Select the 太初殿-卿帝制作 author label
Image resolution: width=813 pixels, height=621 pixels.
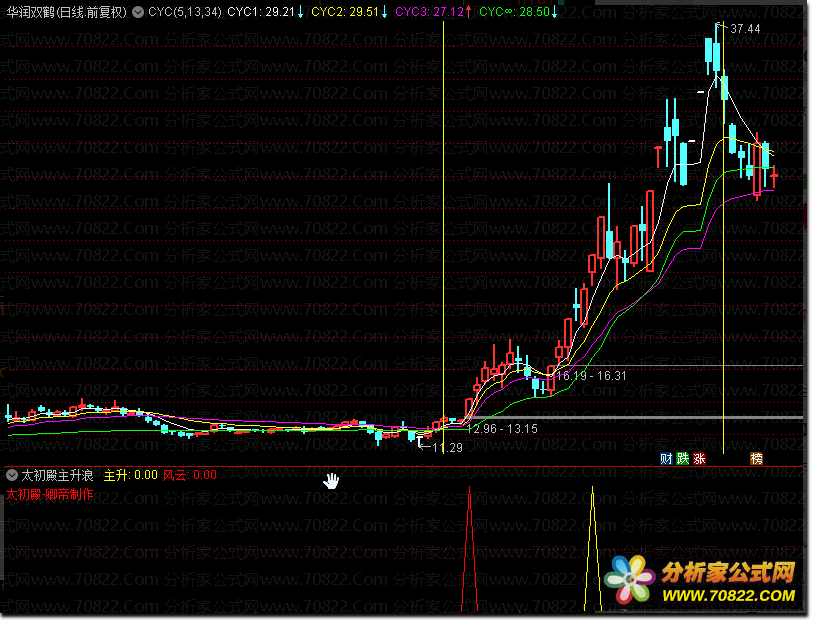(49, 495)
